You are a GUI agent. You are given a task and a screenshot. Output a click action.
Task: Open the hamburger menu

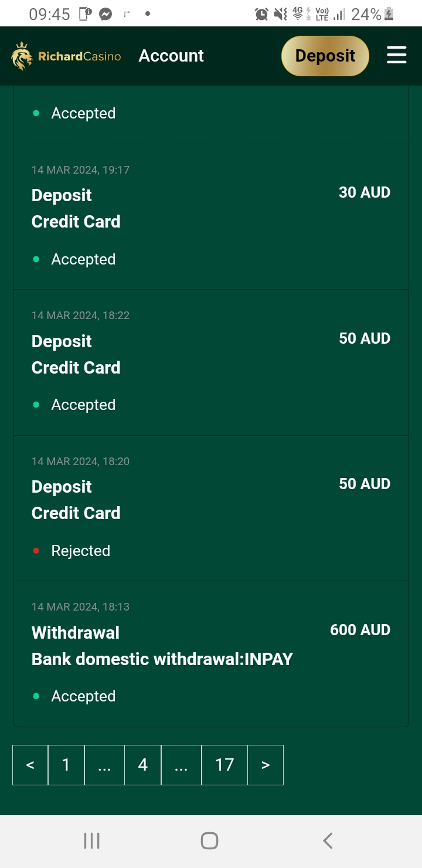(x=397, y=56)
